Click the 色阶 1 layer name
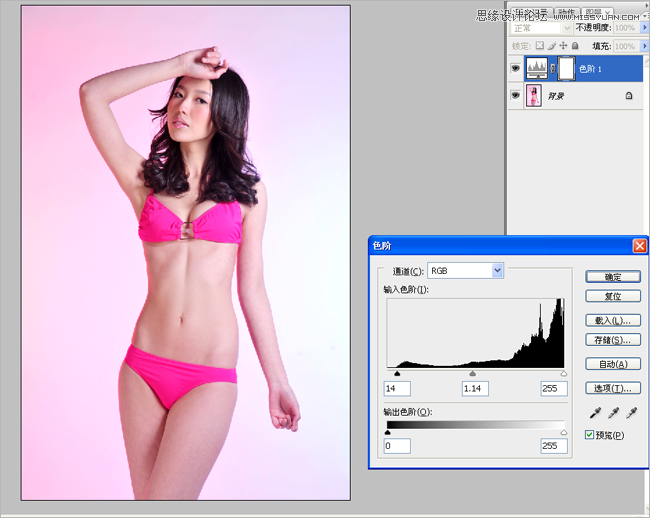 590,69
